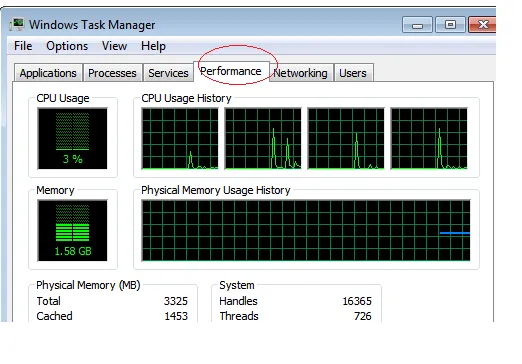Switch to the Processes tab
Screen dimensions: 522x364
point(112,73)
